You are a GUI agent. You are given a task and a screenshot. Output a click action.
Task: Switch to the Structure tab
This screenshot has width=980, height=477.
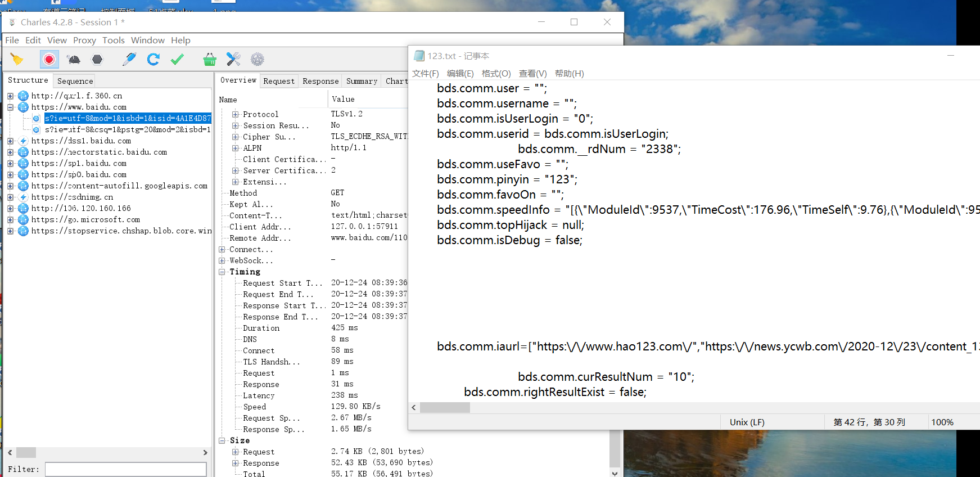(x=28, y=80)
